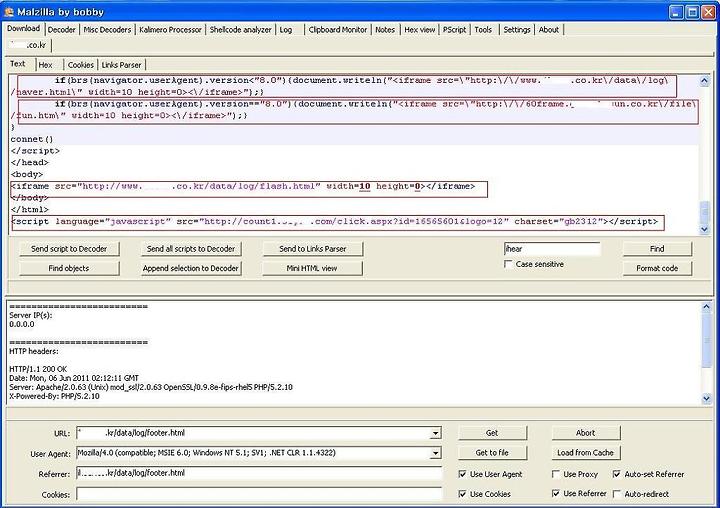Toggle the Use Referrer checkbox
The height and width of the screenshot is (508, 720).
556,493
